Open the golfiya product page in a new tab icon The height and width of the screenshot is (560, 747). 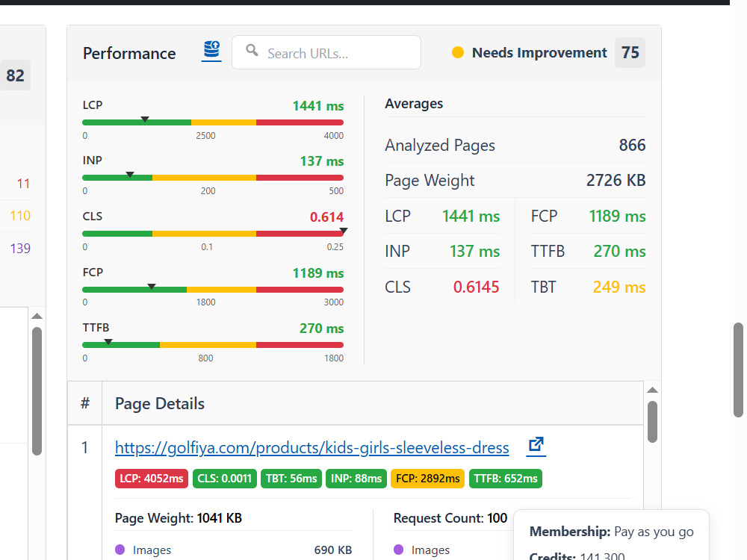coord(536,447)
